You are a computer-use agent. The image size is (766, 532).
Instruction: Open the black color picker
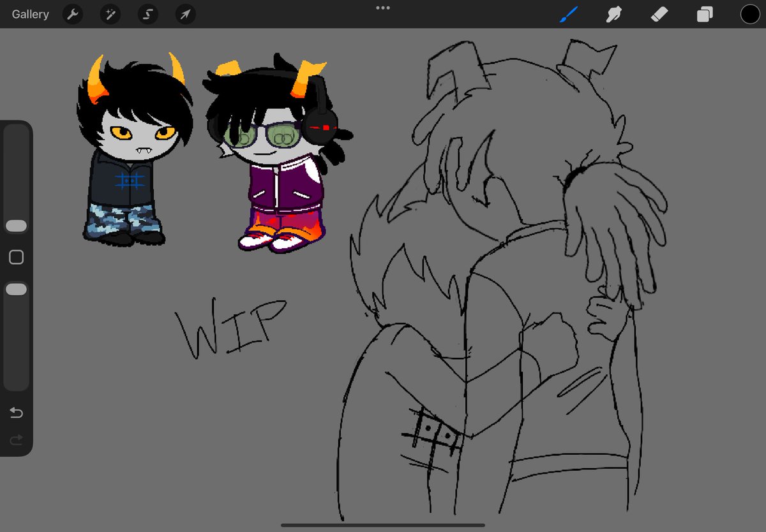coord(750,14)
